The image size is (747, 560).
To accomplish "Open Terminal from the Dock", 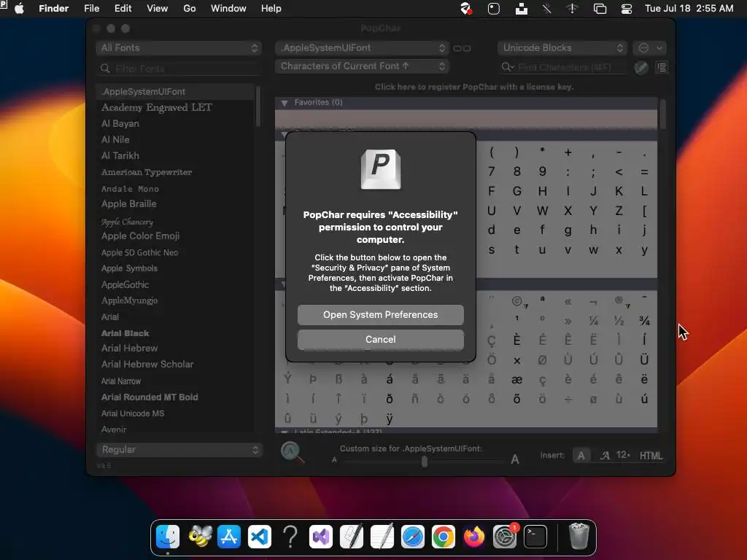I will (x=535, y=537).
